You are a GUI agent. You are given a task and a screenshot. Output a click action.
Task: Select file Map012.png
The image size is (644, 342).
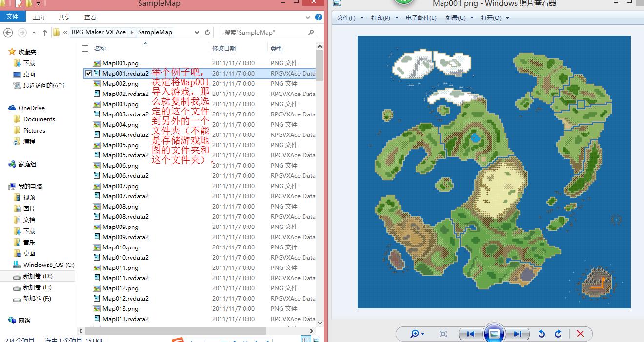coord(121,288)
